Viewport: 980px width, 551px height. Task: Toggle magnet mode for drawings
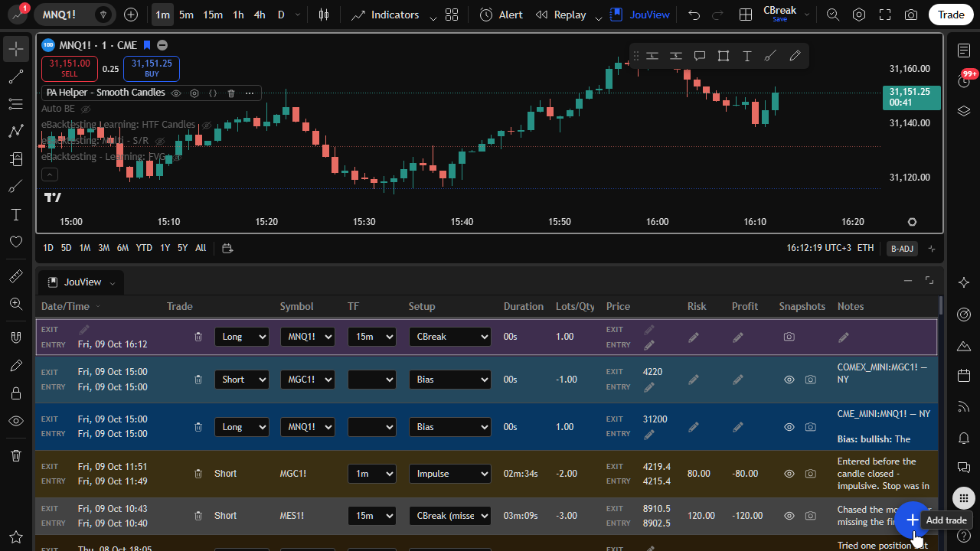click(x=16, y=337)
